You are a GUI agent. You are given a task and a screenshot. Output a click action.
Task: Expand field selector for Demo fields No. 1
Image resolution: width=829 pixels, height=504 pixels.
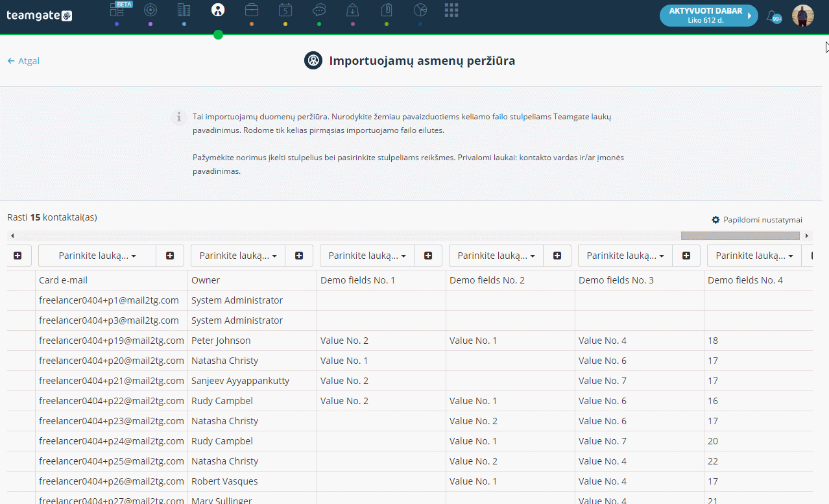(x=367, y=256)
